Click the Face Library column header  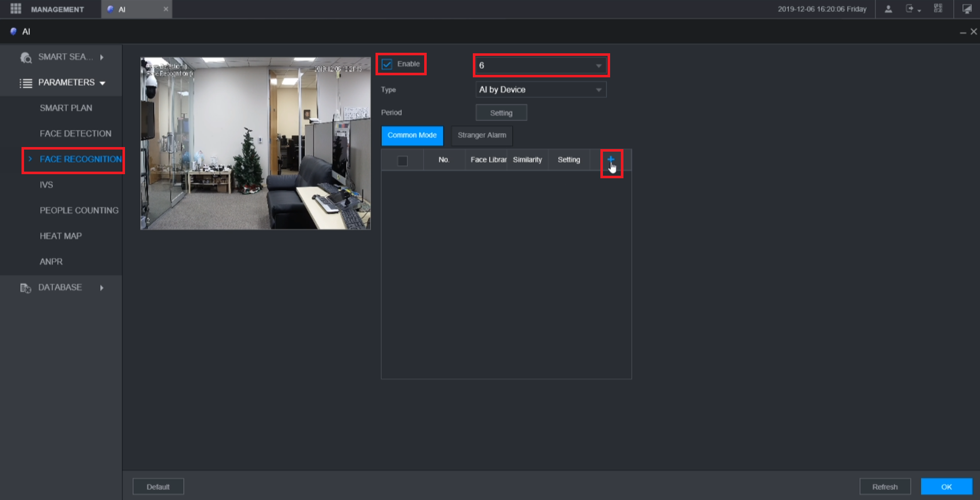click(486, 160)
